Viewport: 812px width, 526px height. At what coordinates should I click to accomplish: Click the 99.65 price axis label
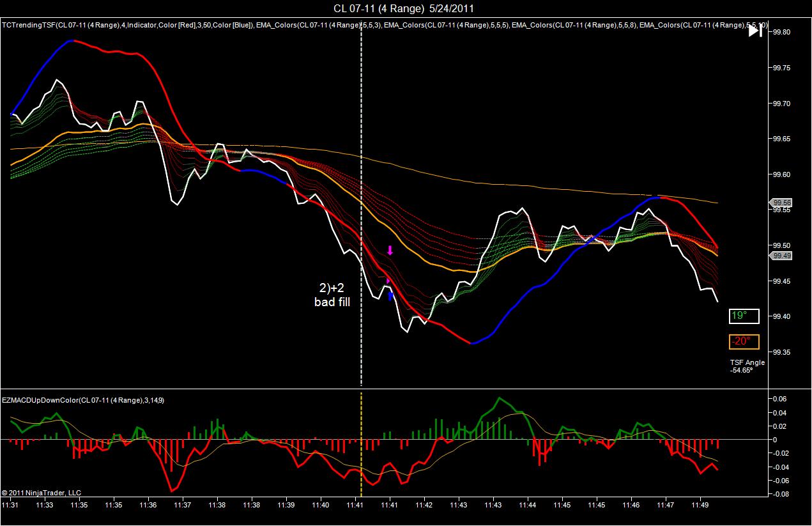[x=782, y=139]
